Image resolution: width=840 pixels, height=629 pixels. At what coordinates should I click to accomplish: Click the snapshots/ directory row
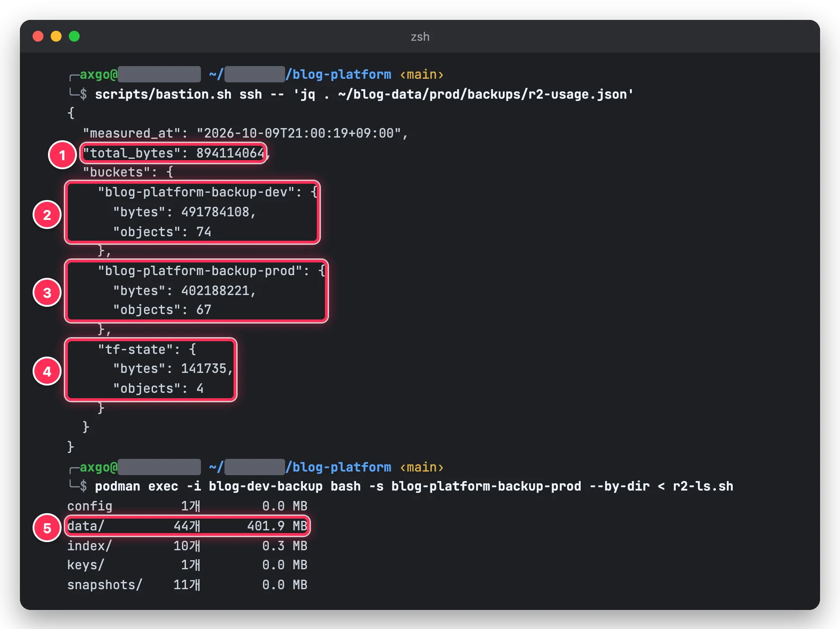coord(187,585)
